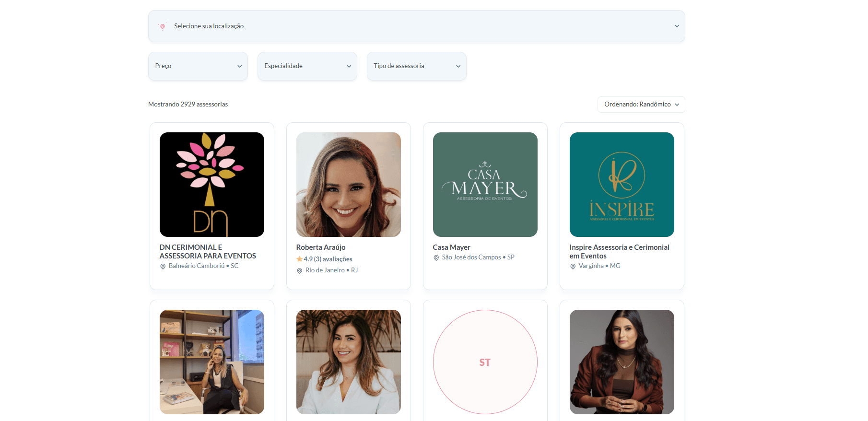The width and height of the screenshot is (868, 421).
Task: Click the Varginha • MG location text
Action: point(599,266)
